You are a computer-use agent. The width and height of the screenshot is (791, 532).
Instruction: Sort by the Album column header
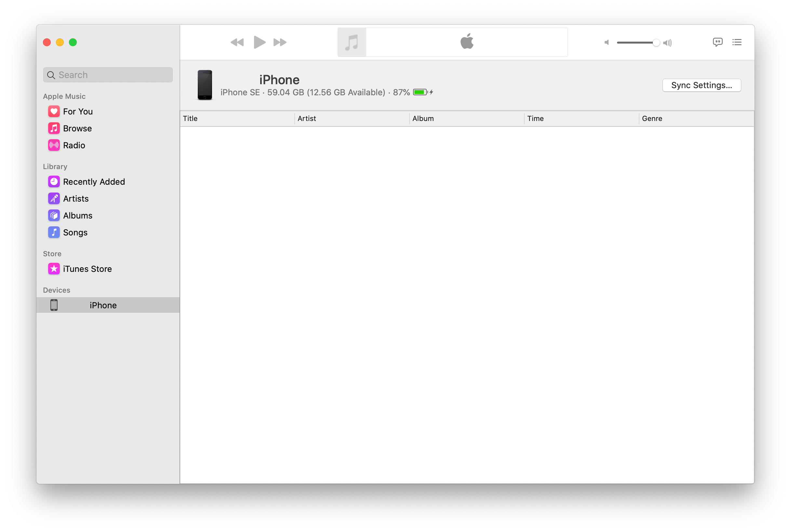click(x=467, y=119)
